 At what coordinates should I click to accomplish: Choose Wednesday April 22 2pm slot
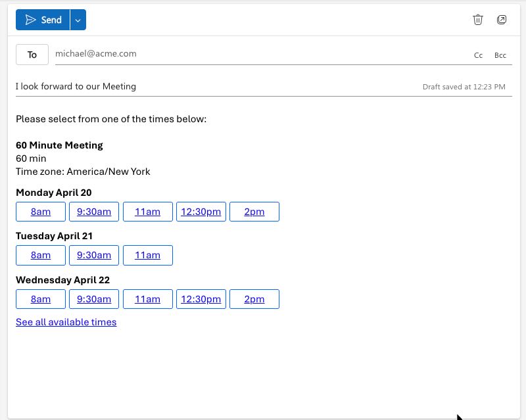pyautogui.click(x=254, y=299)
